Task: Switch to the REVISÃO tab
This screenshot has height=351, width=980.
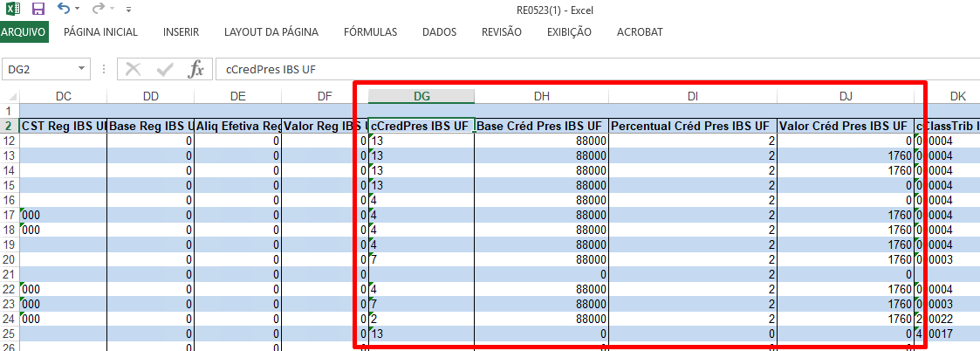Action: point(501,32)
